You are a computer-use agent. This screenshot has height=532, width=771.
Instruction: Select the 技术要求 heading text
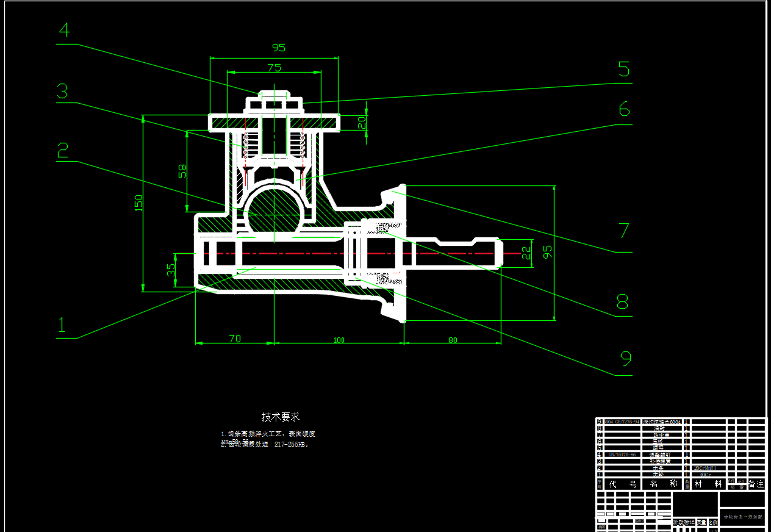(281, 417)
